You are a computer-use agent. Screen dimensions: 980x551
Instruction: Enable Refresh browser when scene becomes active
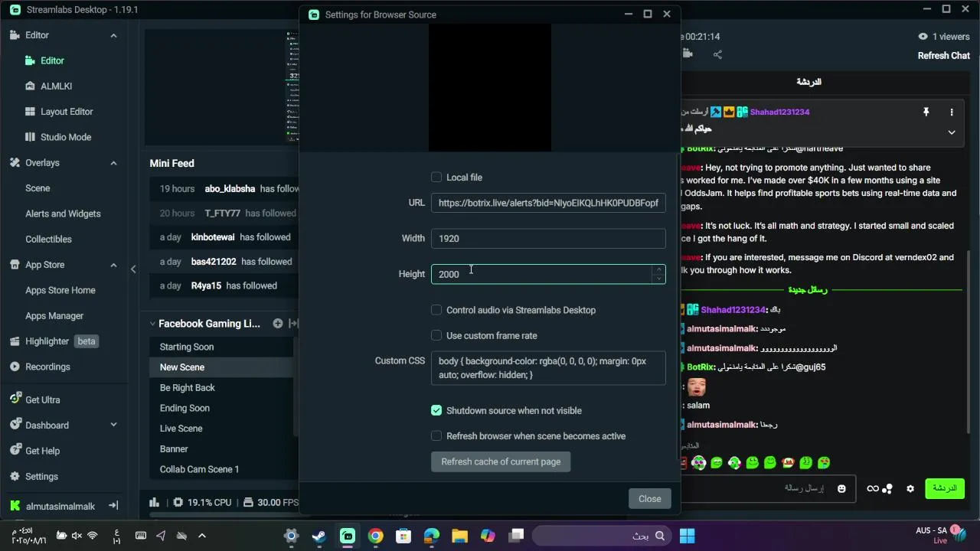436,436
